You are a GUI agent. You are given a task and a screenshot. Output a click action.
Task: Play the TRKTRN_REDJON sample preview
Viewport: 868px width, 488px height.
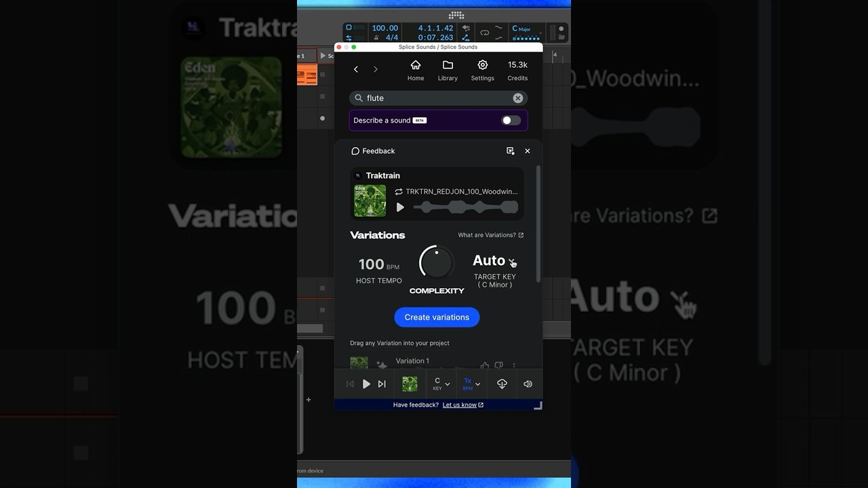point(400,207)
